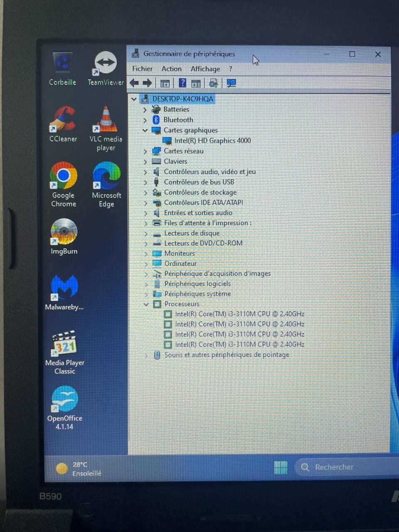Screen dimensions: 399x532
Task: Open the Windows Start button on taskbar
Action: point(281,467)
